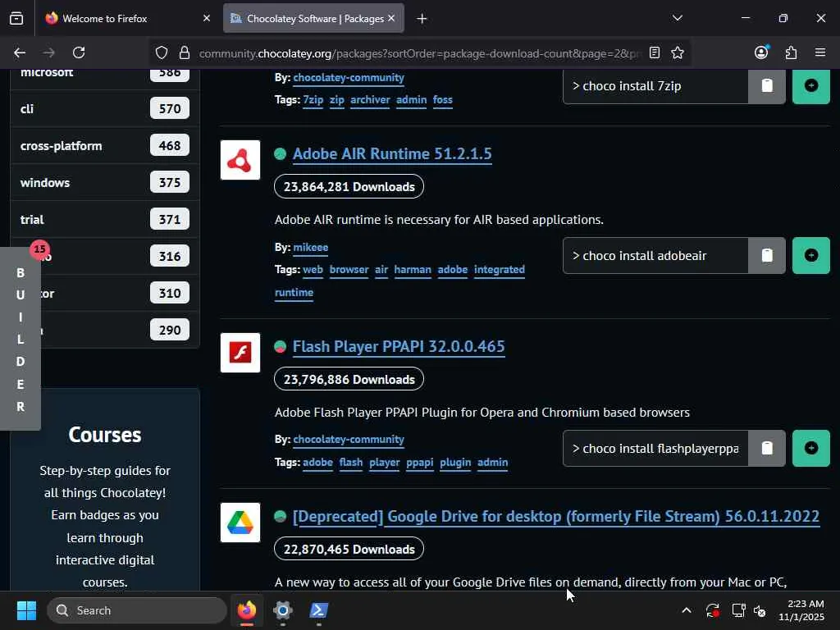Open chocolatey-community author under Flash Player
This screenshot has width=840, height=630.
[349, 440]
